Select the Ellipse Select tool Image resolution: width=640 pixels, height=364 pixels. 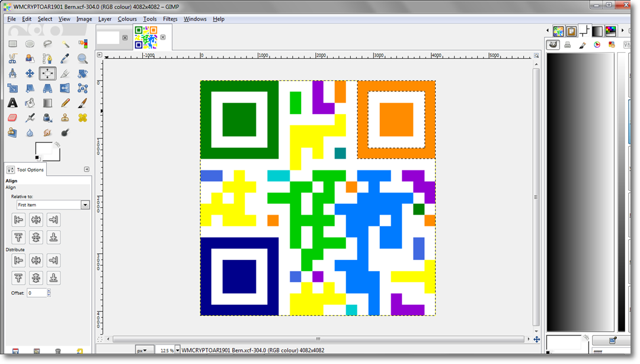tap(30, 44)
